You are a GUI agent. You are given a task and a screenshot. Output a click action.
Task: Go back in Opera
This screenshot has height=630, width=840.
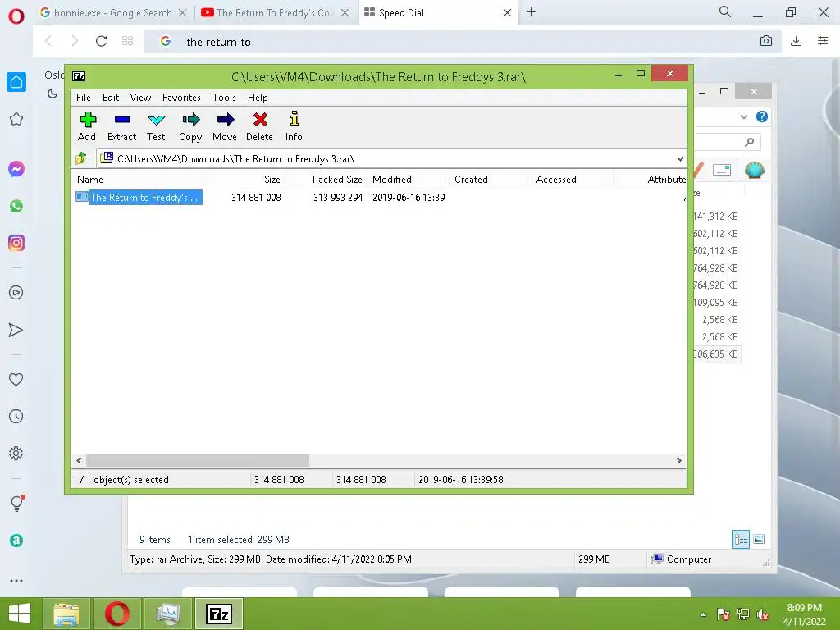pos(48,41)
